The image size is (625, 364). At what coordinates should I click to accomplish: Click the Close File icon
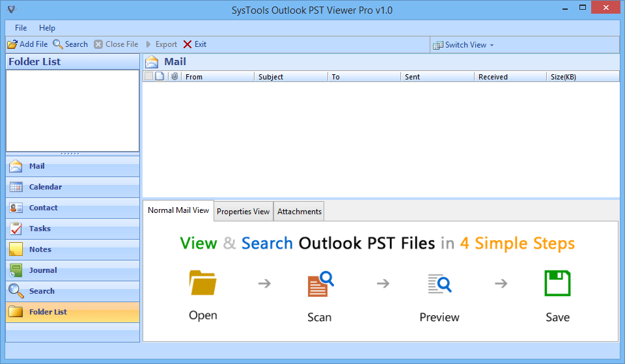pos(98,44)
